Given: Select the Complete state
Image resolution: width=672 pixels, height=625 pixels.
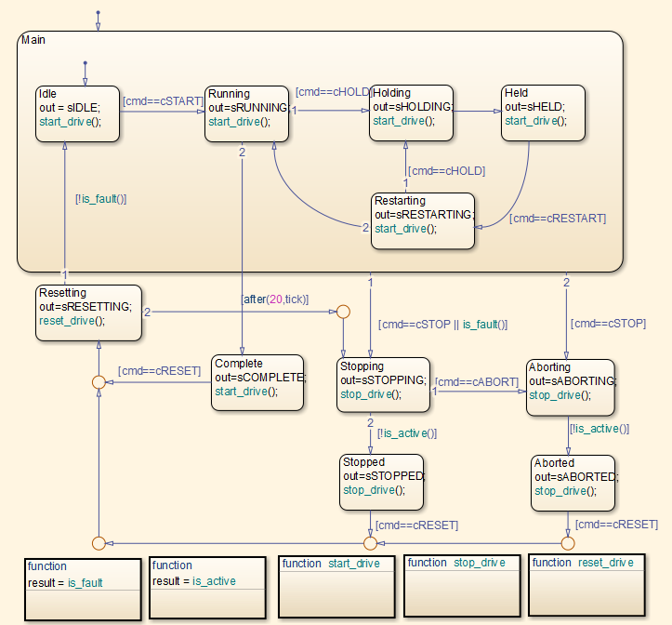Looking at the screenshot, I should click(x=257, y=382).
